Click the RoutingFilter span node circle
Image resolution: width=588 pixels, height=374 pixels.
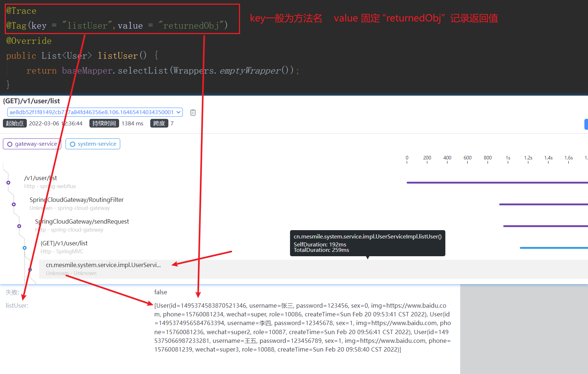coord(14,204)
